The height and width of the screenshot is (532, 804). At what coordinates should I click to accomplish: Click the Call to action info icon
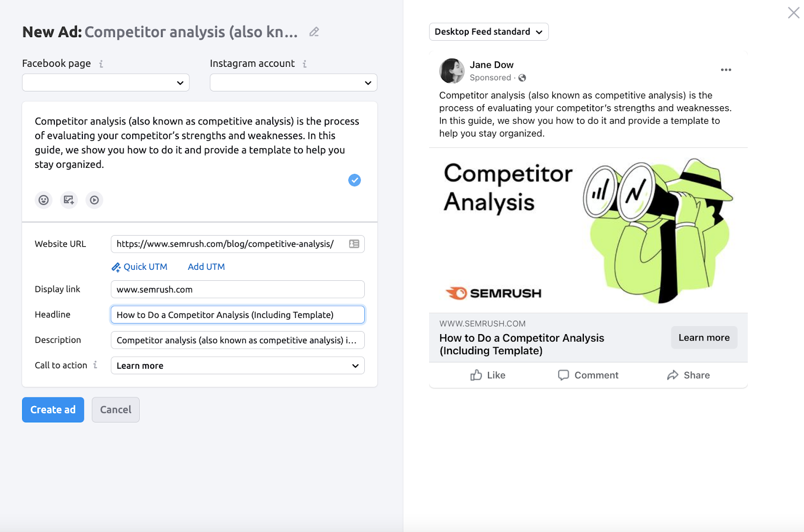[95, 365]
